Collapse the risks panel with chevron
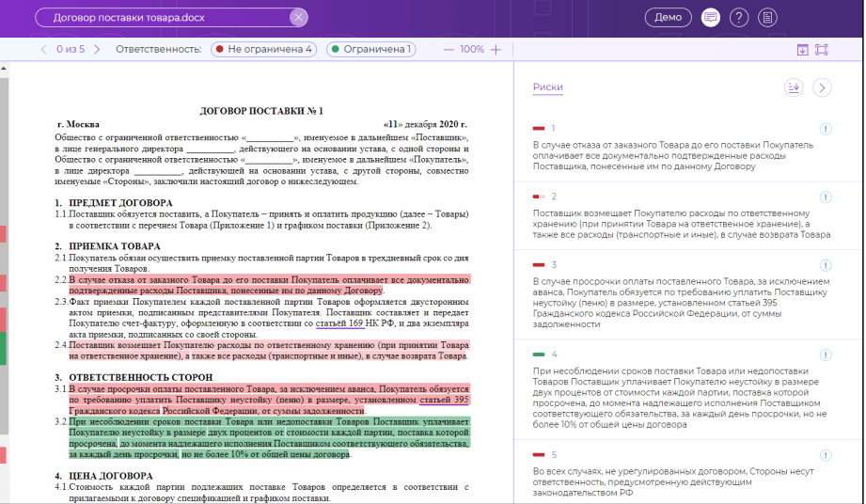866x504 pixels. [823, 87]
